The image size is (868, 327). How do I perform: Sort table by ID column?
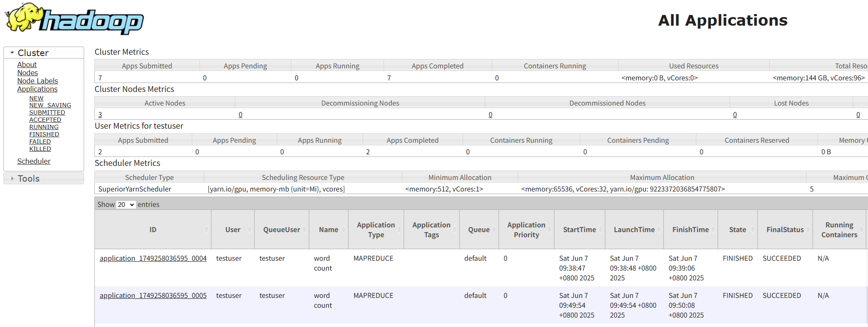pyautogui.click(x=153, y=230)
